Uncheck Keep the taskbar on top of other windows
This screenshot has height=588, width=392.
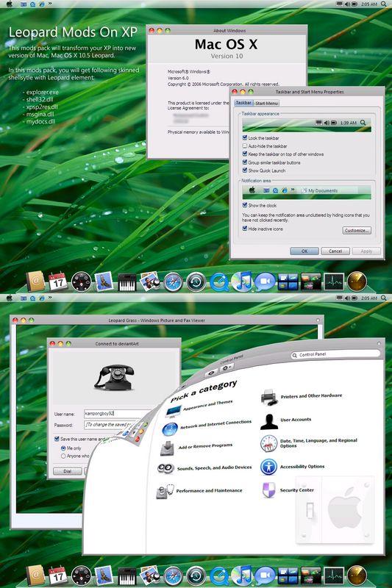(x=245, y=154)
